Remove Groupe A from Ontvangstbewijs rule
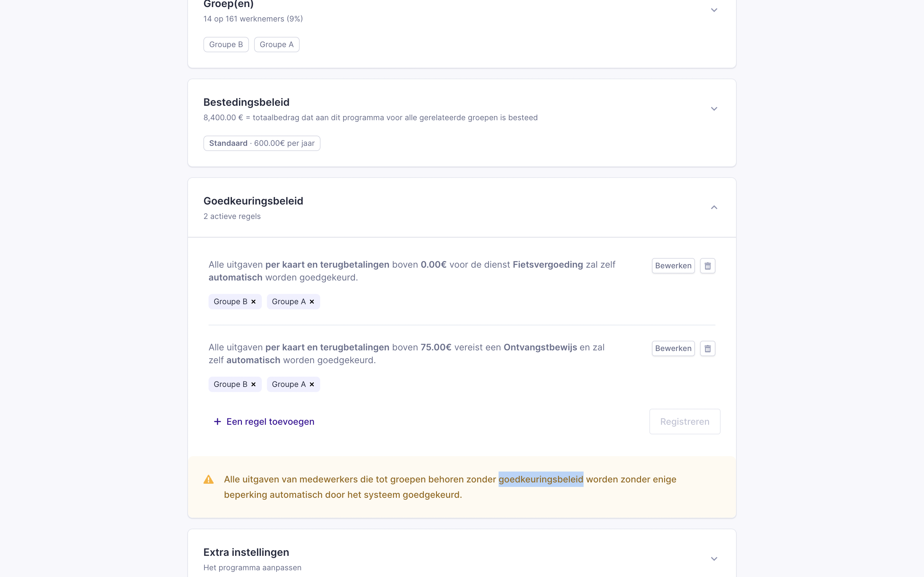 312,384
